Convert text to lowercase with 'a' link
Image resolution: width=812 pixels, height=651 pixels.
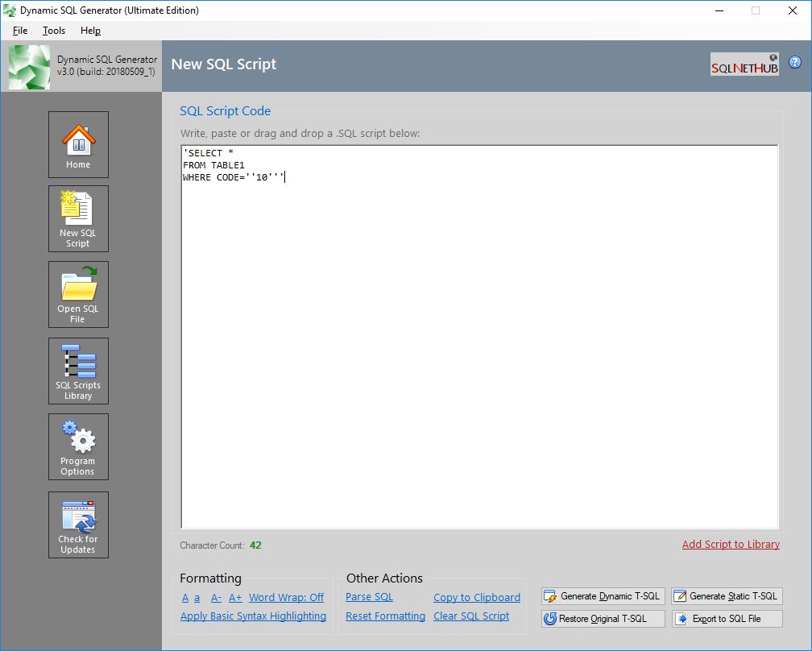[x=197, y=598]
